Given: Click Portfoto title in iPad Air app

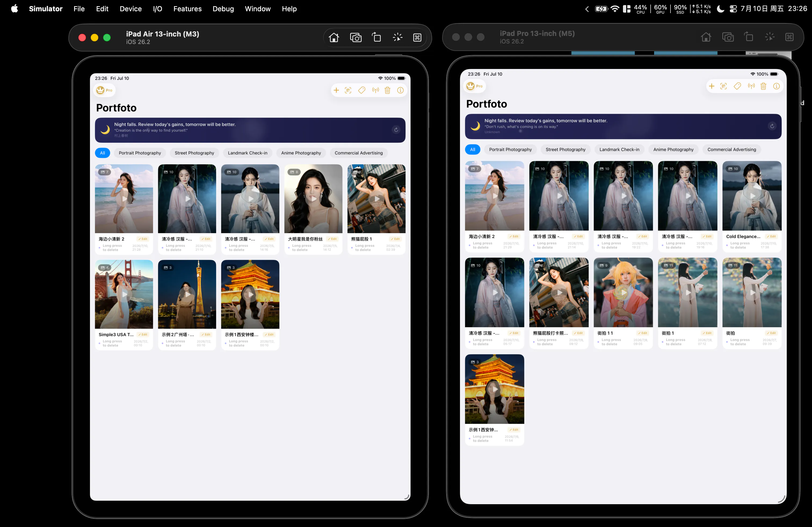Looking at the screenshot, I should click(x=116, y=108).
